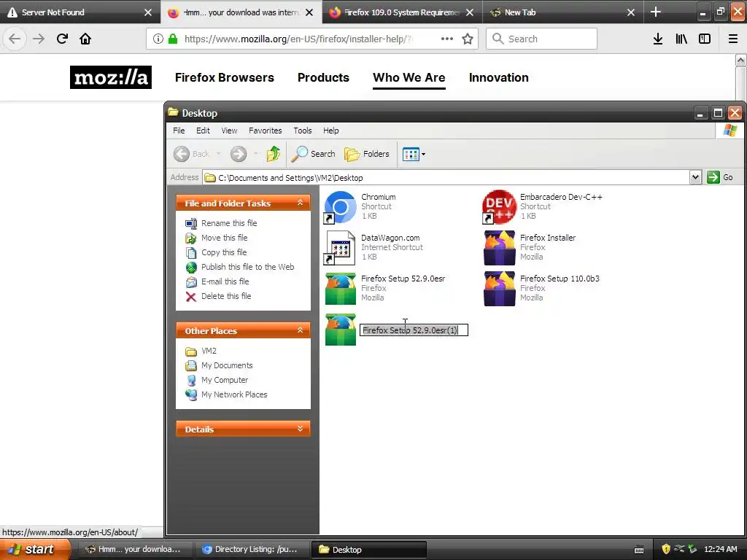Open the Explorer Help menu

331,131
